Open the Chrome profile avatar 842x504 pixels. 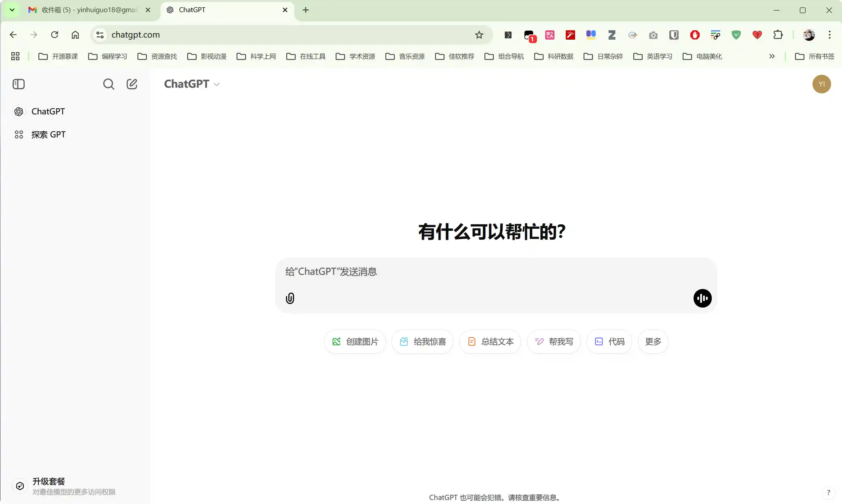pos(809,35)
